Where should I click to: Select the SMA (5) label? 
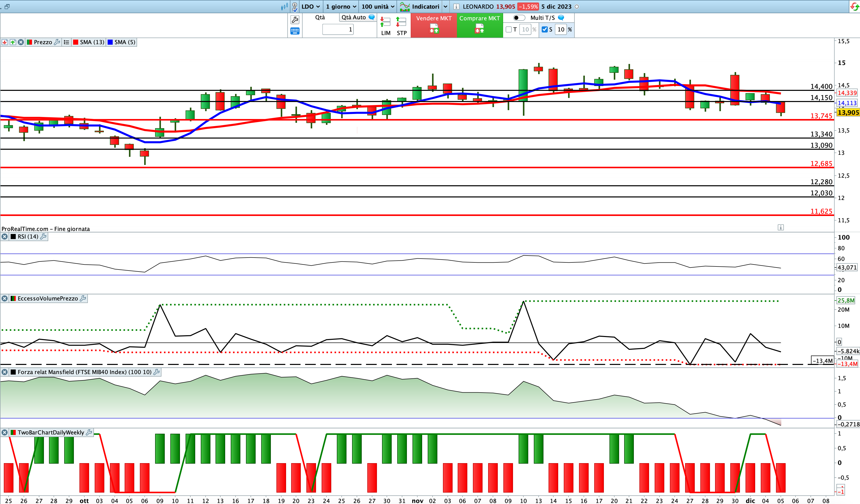125,42
